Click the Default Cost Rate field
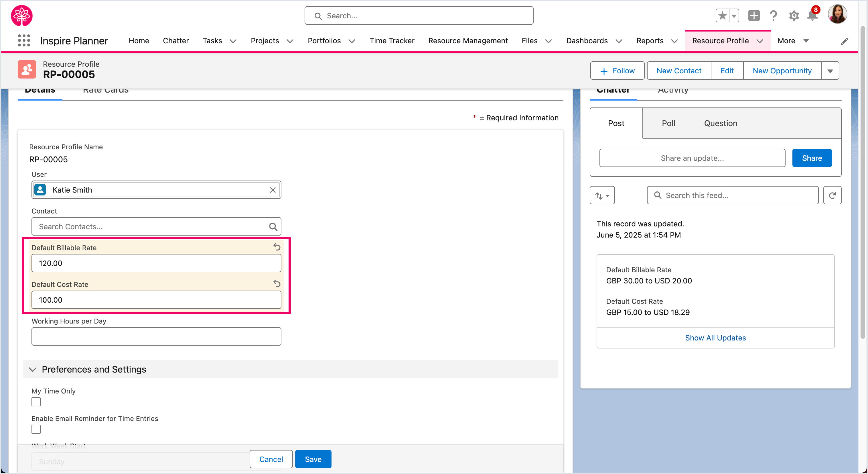Image resolution: width=868 pixels, height=474 pixels. [156, 300]
